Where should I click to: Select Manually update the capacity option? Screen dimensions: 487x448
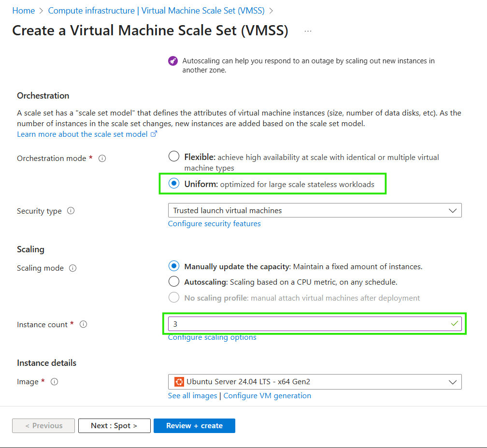tap(173, 266)
